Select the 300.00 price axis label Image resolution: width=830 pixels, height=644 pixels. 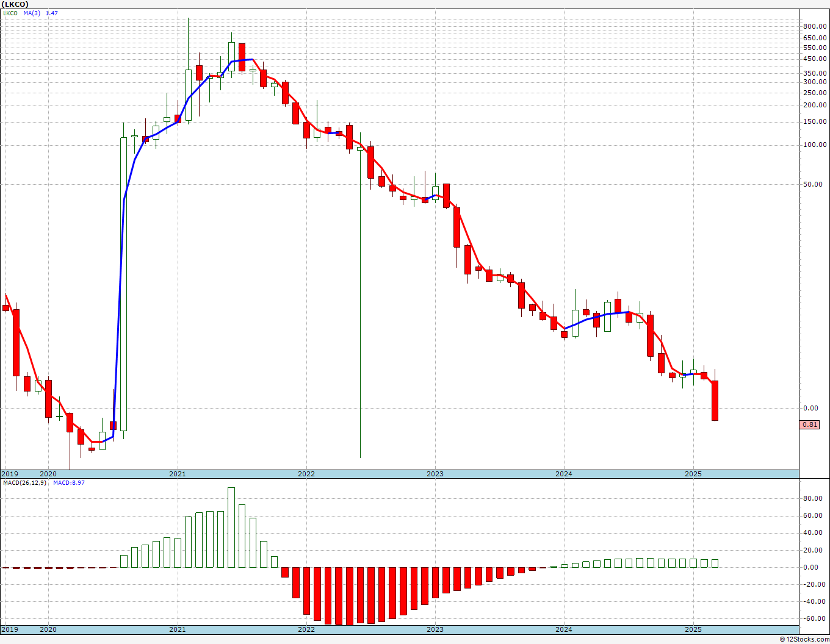815,82
